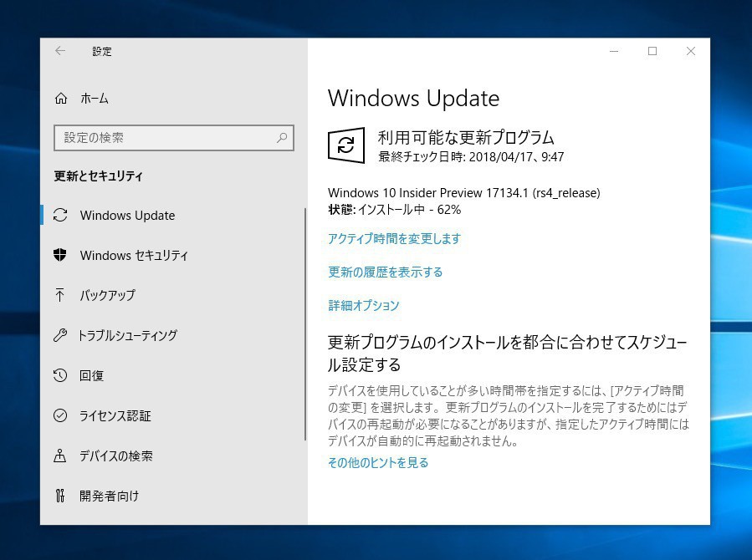
Task: Click the トラブルシューティング wrench icon
Action: pyautogui.click(x=59, y=335)
